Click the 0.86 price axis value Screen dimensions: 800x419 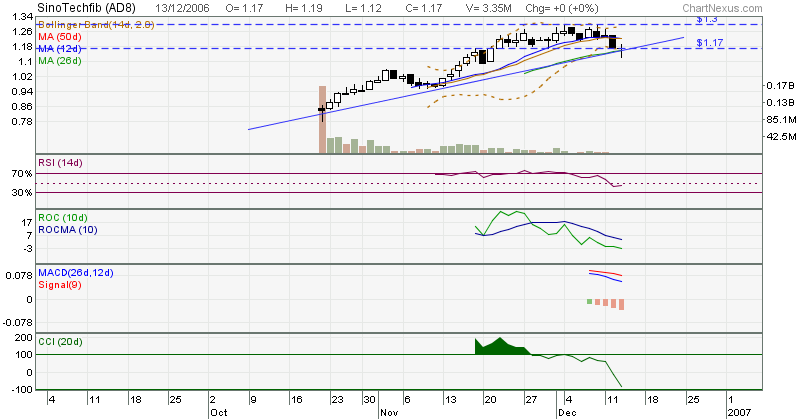click(x=22, y=107)
